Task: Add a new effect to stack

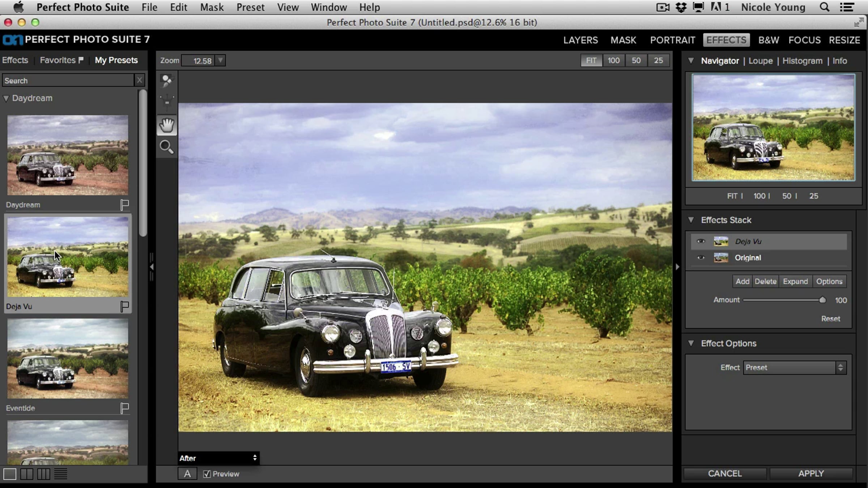Action: [743, 281]
